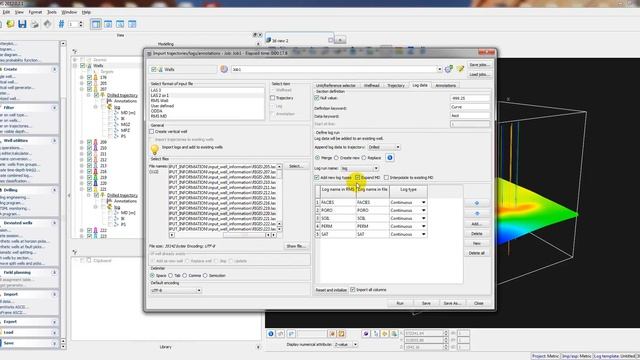Click the log folder icon under well 207
The height and width of the screenshot is (360, 640).
(109, 107)
